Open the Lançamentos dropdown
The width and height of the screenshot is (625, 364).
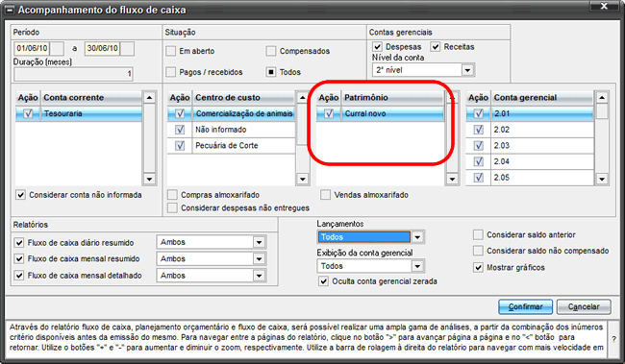(x=417, y=237)
